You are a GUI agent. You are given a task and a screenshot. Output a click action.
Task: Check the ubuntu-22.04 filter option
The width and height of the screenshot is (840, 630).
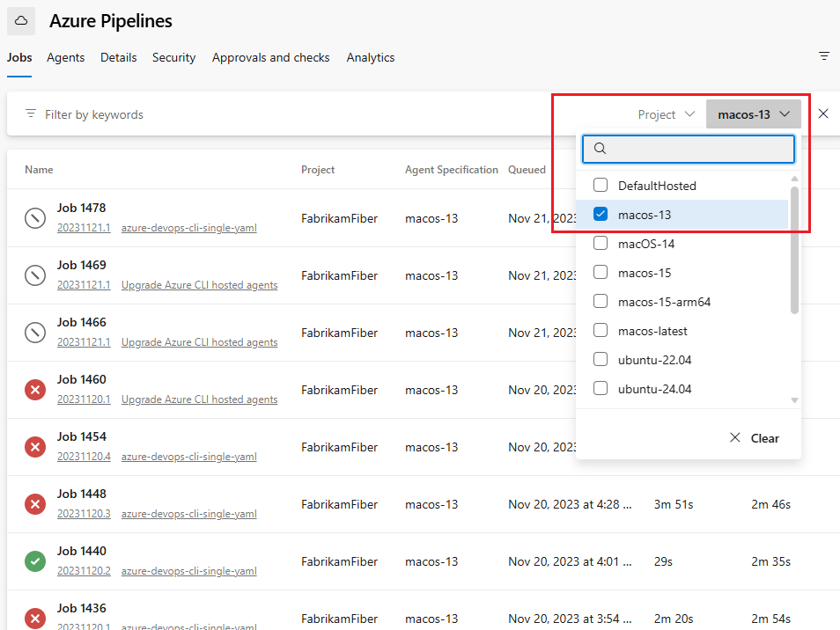tap(600, 359)
